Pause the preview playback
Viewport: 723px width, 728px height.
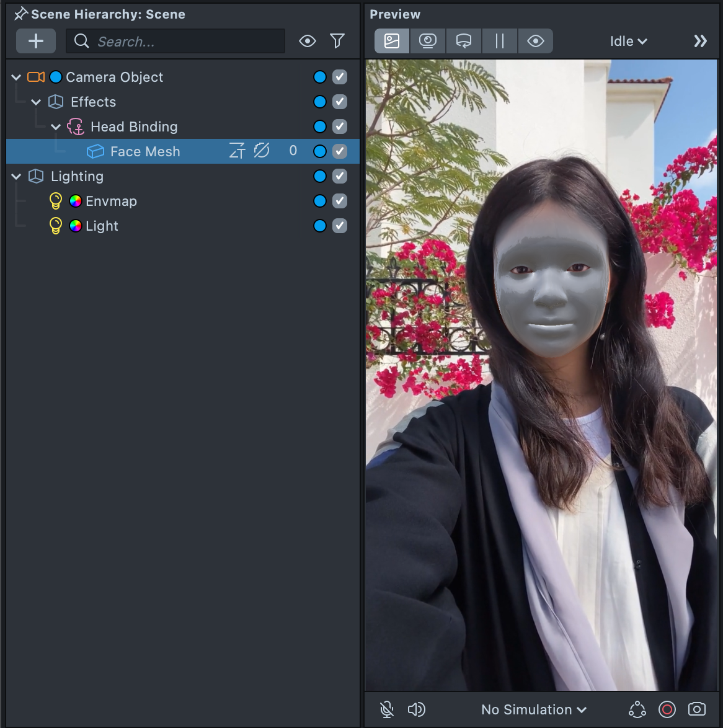(499, 42)
